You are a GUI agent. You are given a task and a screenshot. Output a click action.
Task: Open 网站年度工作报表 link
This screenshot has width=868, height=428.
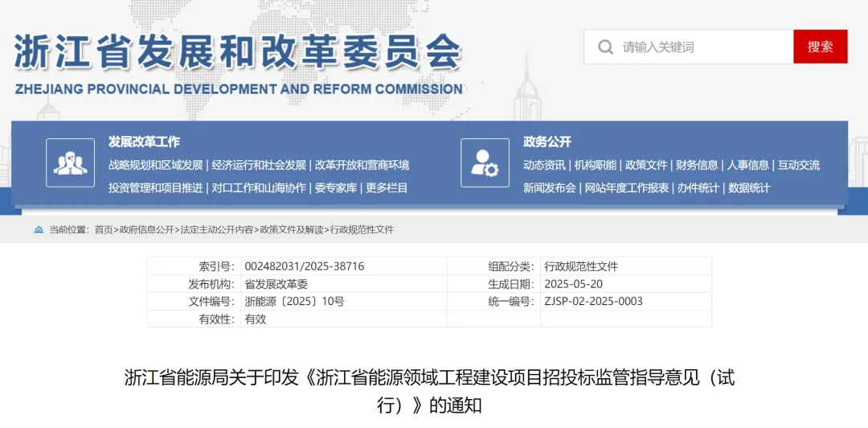[x=627, y=188]
